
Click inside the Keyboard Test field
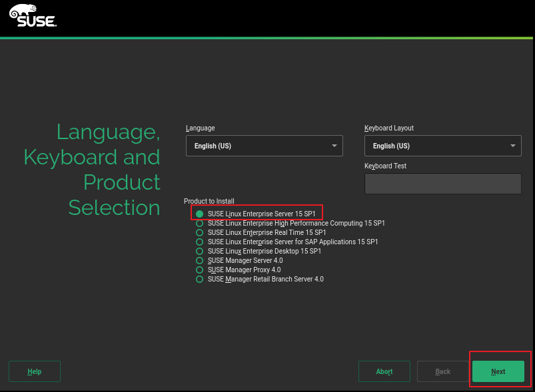point(442,184)
